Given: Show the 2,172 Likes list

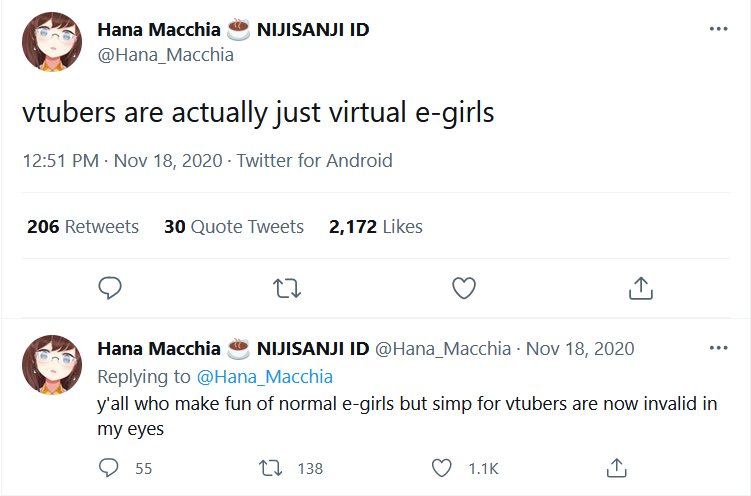Looking at the screenshot, I should (x=376, y=226).
